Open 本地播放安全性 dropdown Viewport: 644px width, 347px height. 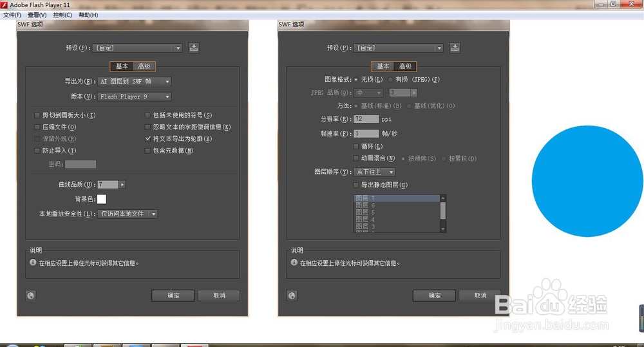[128, 214]
